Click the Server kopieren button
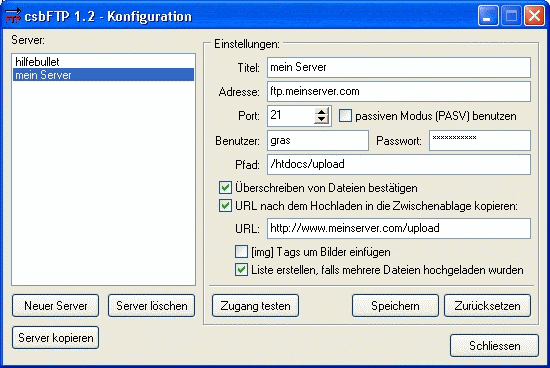550x368 pixels. (55, 338)
